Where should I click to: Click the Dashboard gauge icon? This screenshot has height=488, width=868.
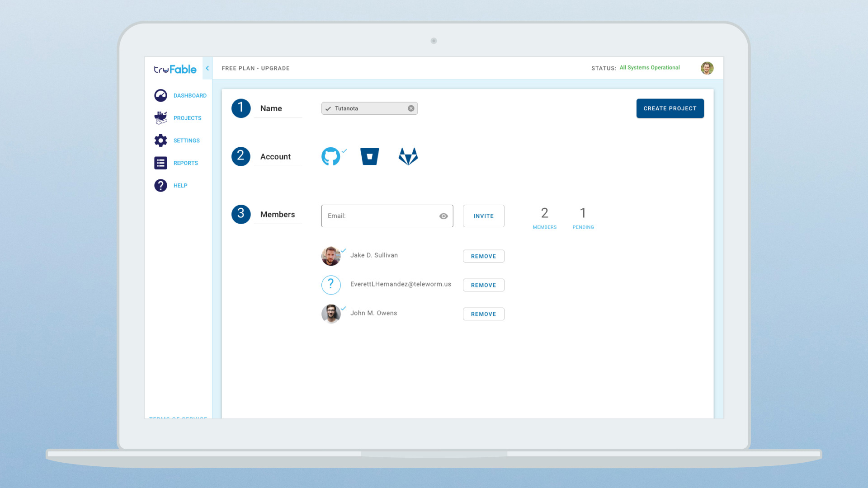click(x=160, y=95)
